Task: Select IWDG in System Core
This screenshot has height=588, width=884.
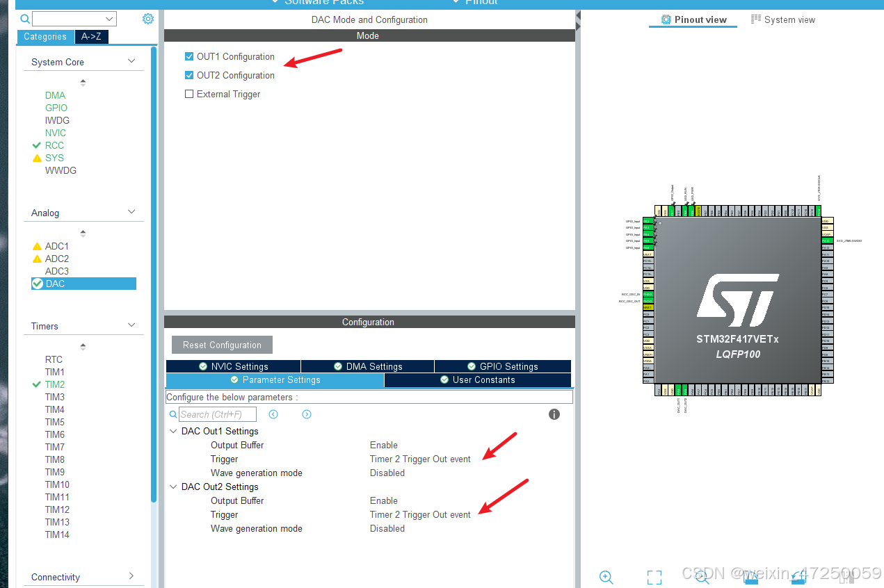Action: (57, 120)
